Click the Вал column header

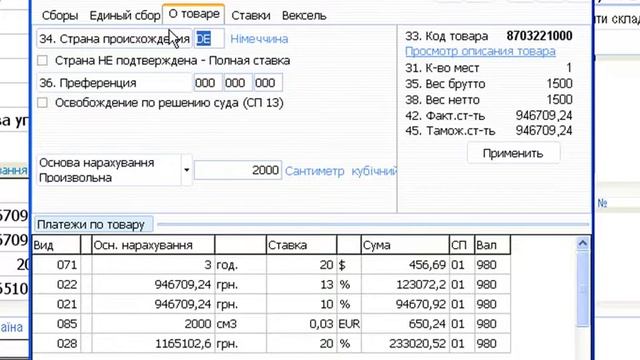point(492,245)
